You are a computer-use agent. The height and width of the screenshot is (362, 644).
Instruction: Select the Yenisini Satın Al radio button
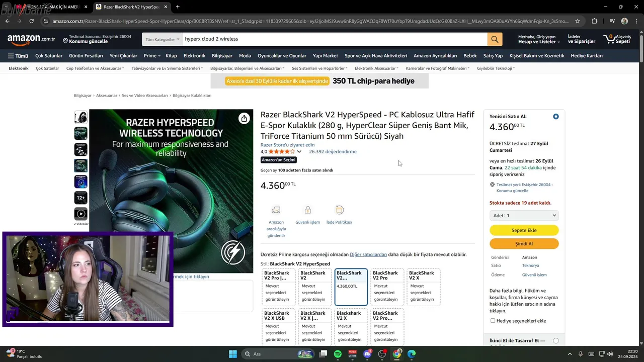(555, 117)
